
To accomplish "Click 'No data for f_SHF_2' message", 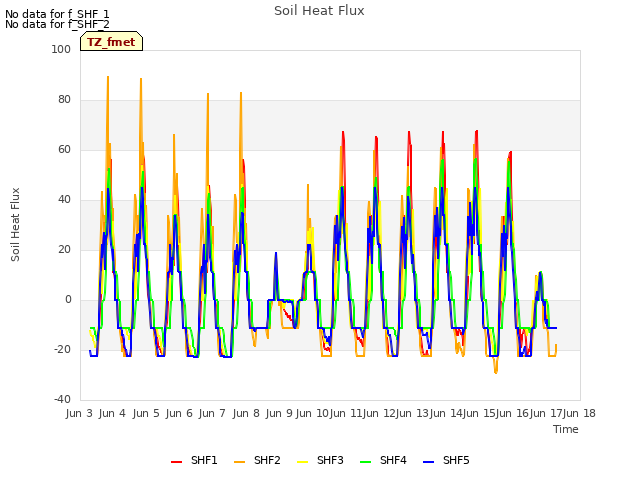I will (57, 24).
